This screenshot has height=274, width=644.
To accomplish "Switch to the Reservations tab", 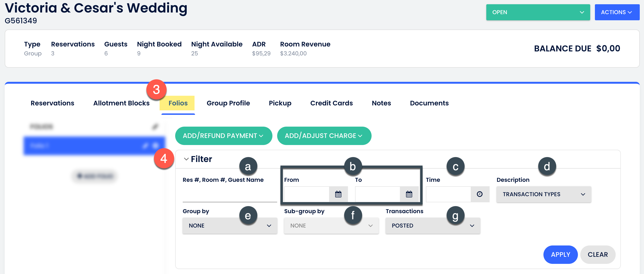I will pyautogui.click(x=52, y=103).
